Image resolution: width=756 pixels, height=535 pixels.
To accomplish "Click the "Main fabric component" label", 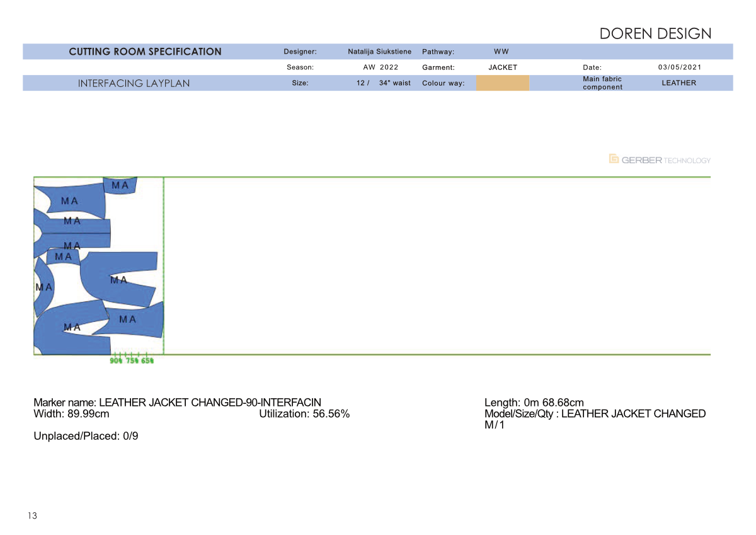I will click(x=602, y=83).
